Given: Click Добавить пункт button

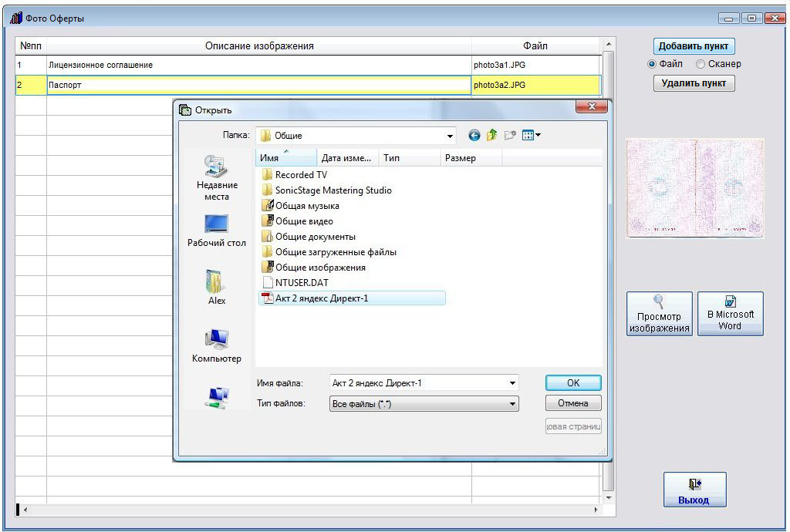Looking at the screenshot, I should 694,45.
